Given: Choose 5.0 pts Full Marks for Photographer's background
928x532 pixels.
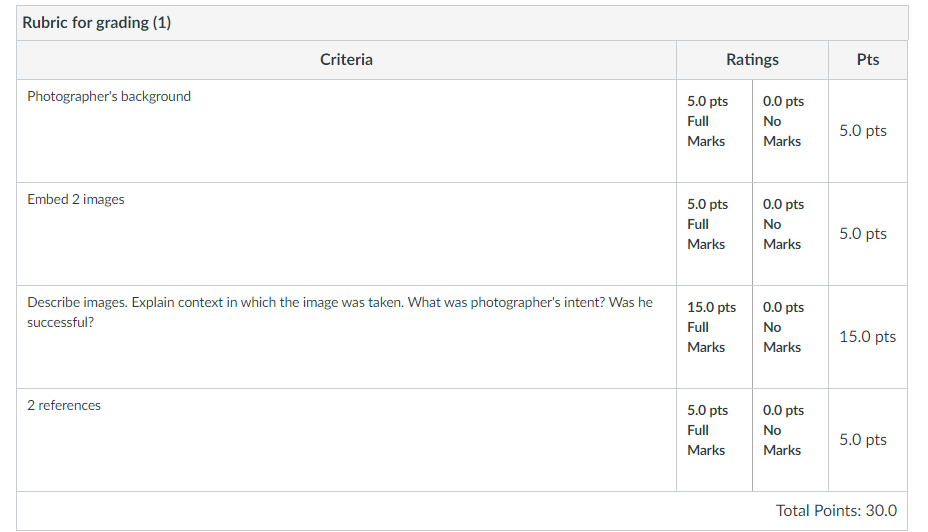Looking at the screenshot, I should click(x=714, y=131).
